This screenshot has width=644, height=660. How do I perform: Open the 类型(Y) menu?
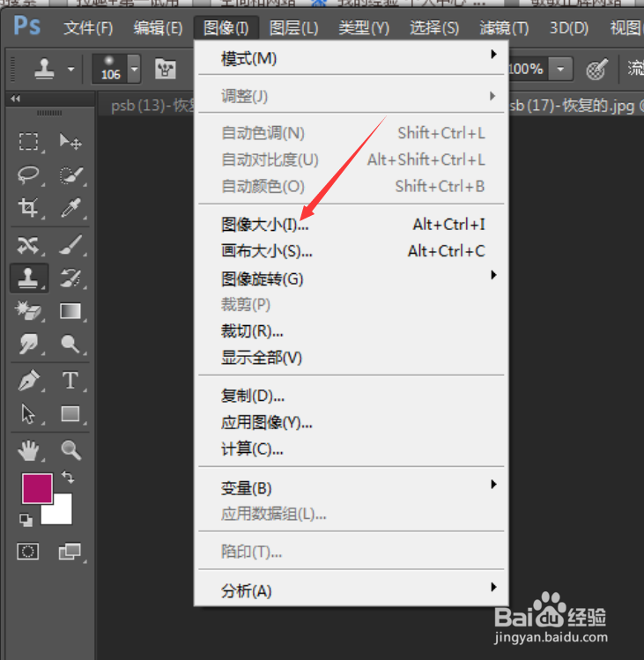(x=364, y=28)
